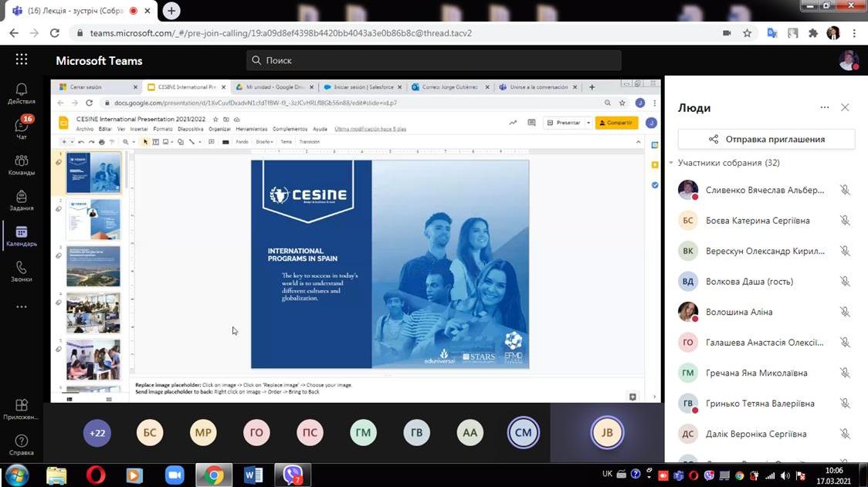
Task: Select participant Верескун Олександр in the list
Action: pos(766,251)
